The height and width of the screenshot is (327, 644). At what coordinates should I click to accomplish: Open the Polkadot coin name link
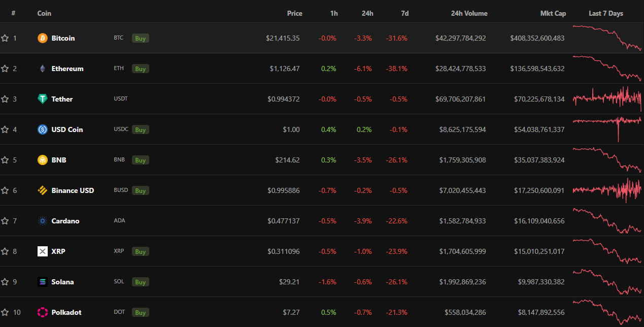(x=66, y=312)
